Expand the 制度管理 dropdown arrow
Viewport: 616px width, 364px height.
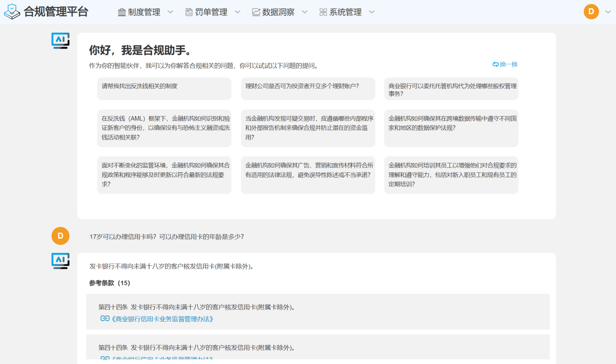click(170, 12)
